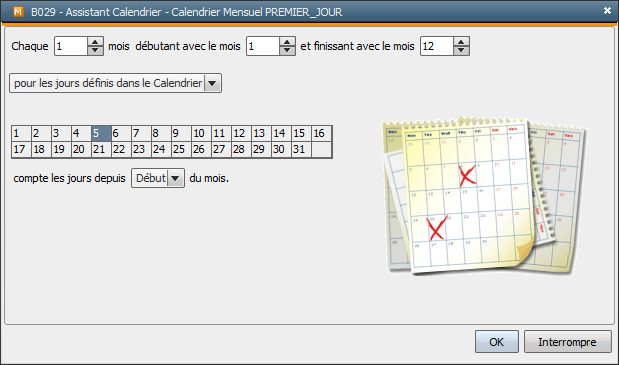Pick day 17 in the day grid
Screen dimensions: 619x365
(21, 149)
